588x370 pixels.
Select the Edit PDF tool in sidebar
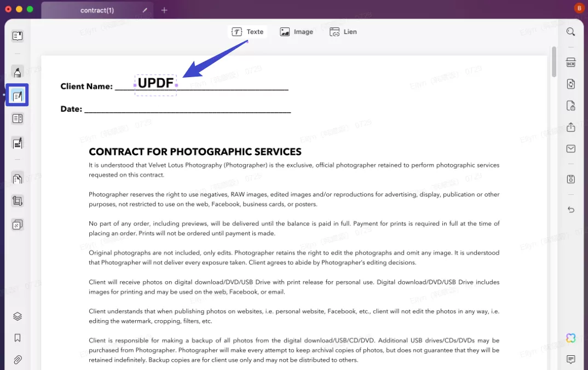pos(18,95)
